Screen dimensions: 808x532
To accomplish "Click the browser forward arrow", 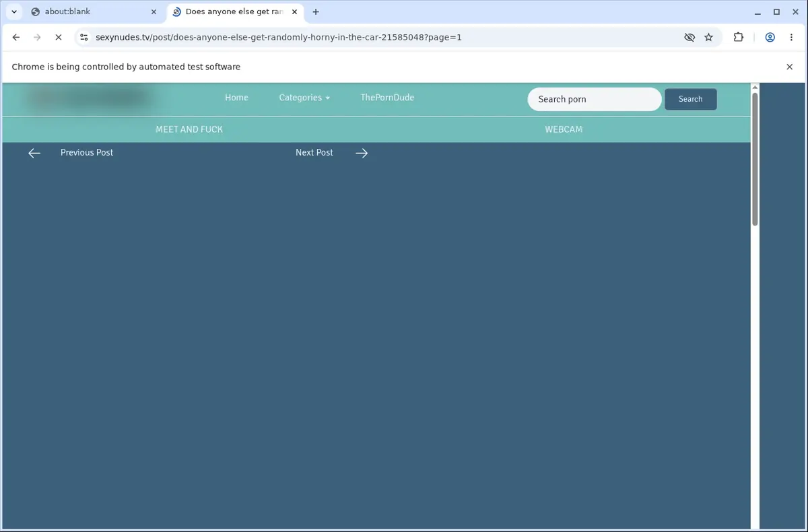I will pos(37,38).
